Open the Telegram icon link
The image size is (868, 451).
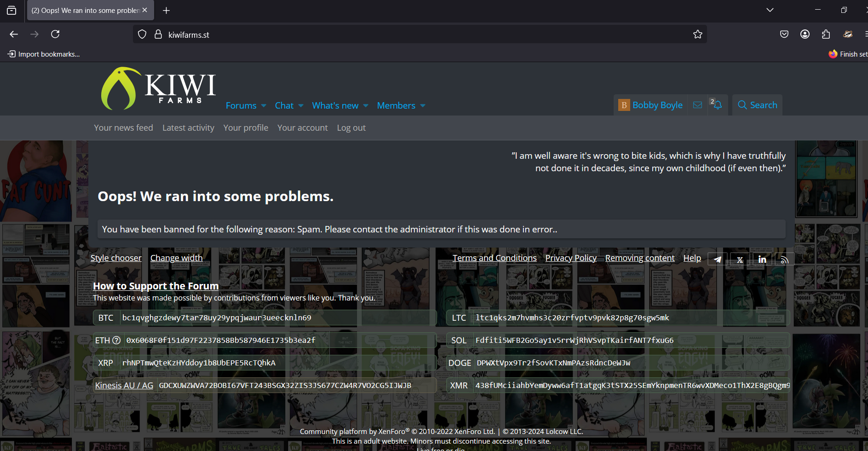717,259
